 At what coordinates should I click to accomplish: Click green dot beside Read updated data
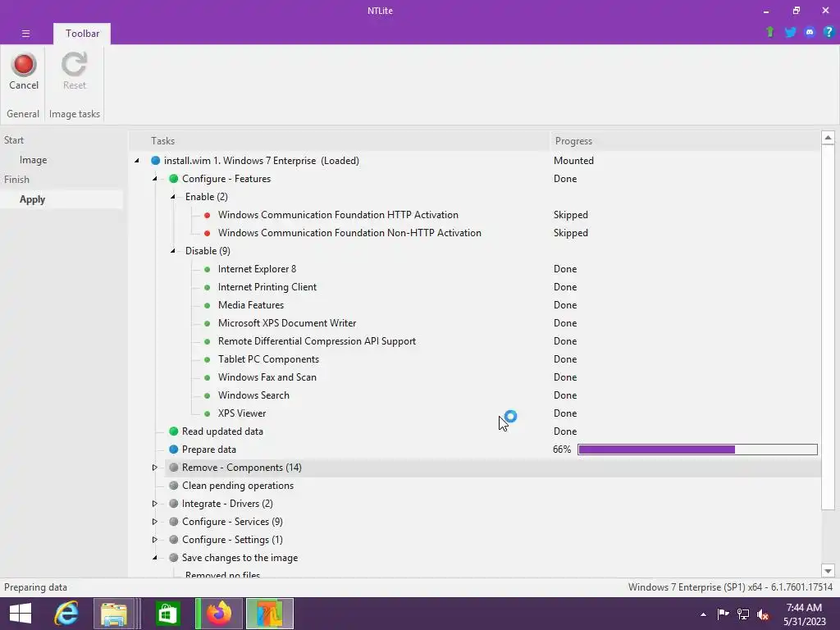[x=174, y=431]
